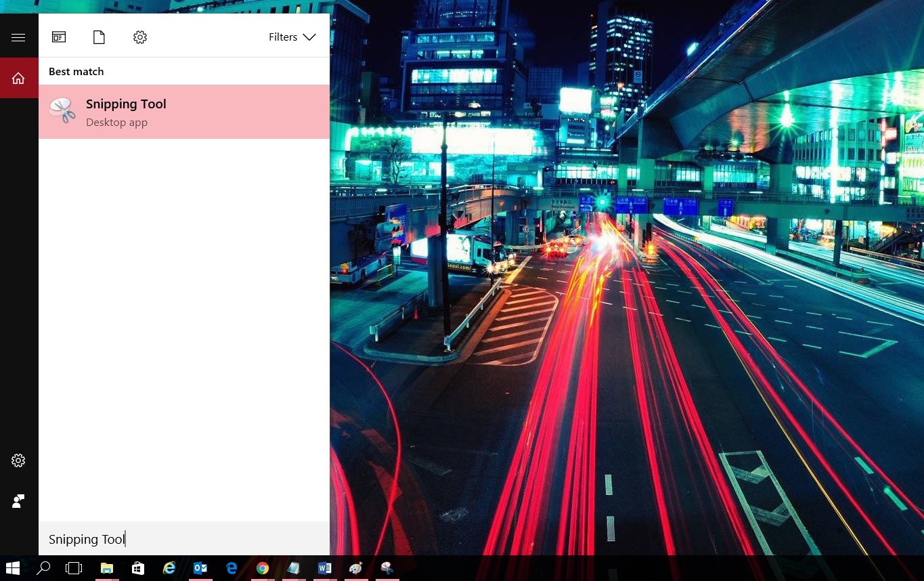Click the taskbar search magnifier icon

pos(43,568)
